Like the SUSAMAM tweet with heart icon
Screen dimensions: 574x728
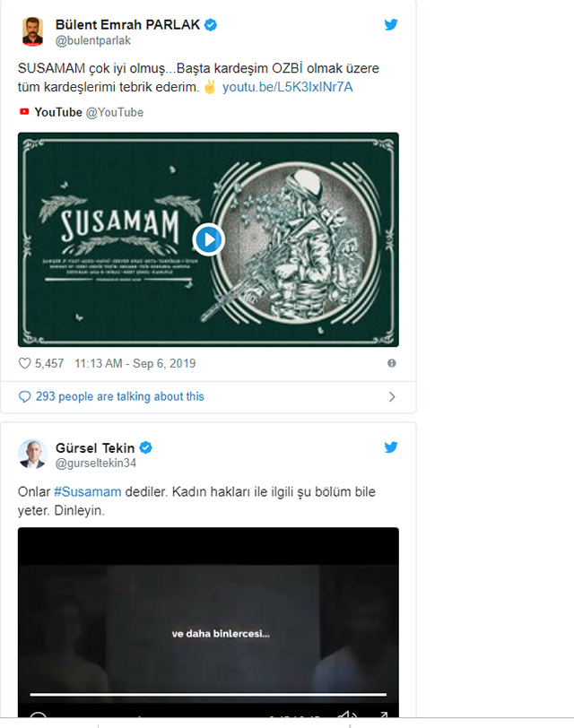(25, 364)
